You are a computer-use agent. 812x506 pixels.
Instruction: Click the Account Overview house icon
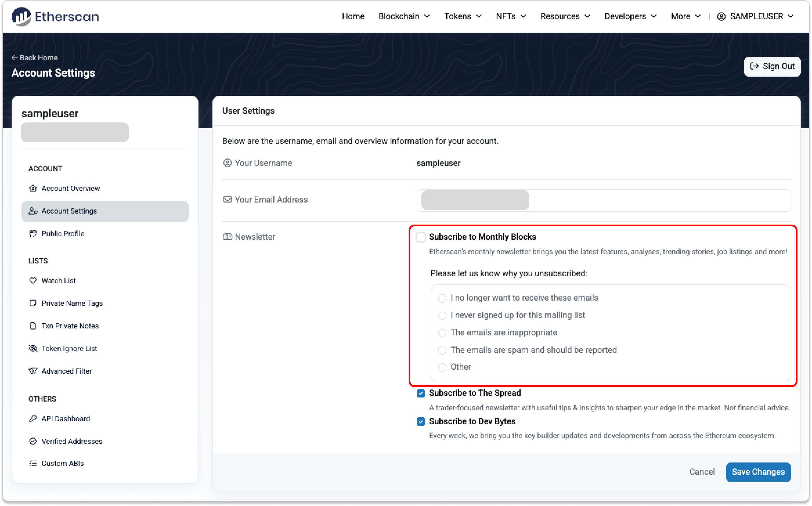[x=33, y=188]
